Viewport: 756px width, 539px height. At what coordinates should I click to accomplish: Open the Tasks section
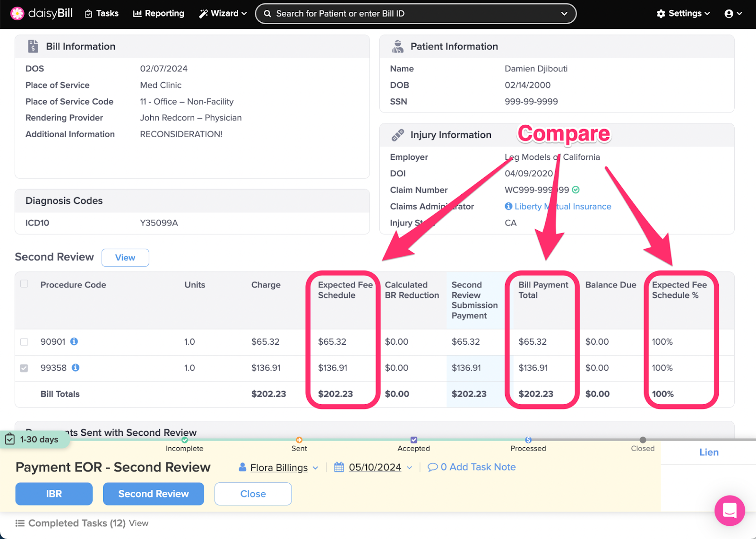point(101,13)
